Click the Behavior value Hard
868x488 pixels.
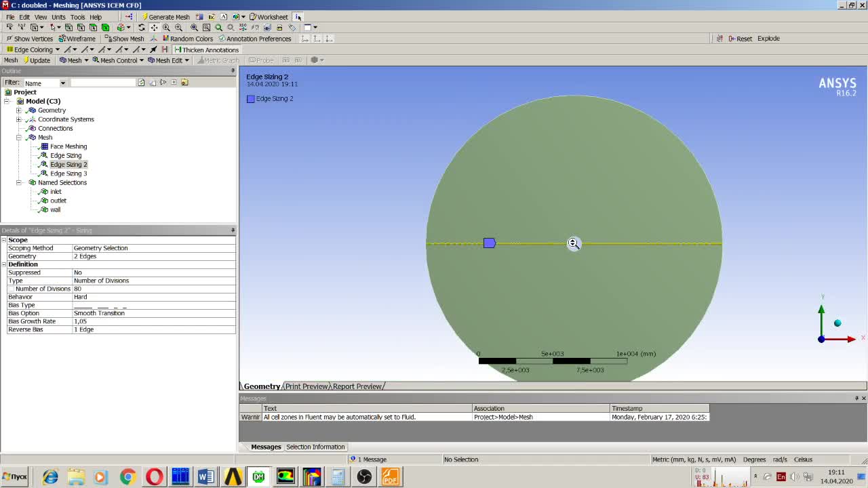[153, 297]
